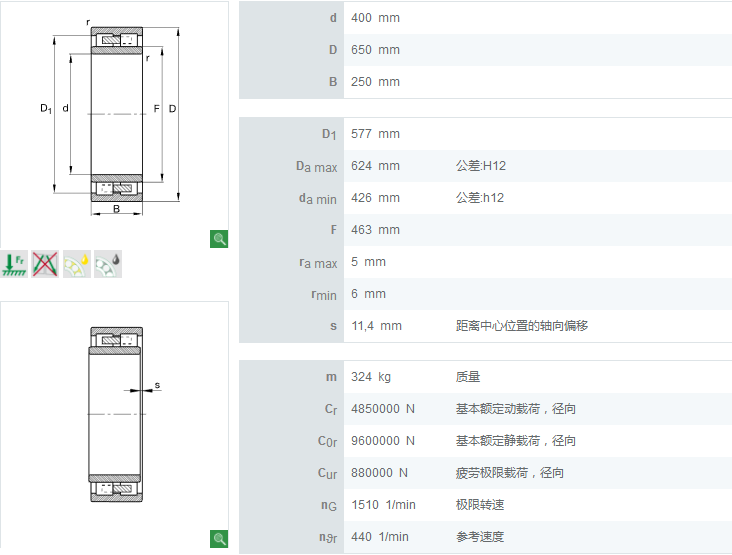
Task: Select the da min value 426 mm
Action: (375, 198)
